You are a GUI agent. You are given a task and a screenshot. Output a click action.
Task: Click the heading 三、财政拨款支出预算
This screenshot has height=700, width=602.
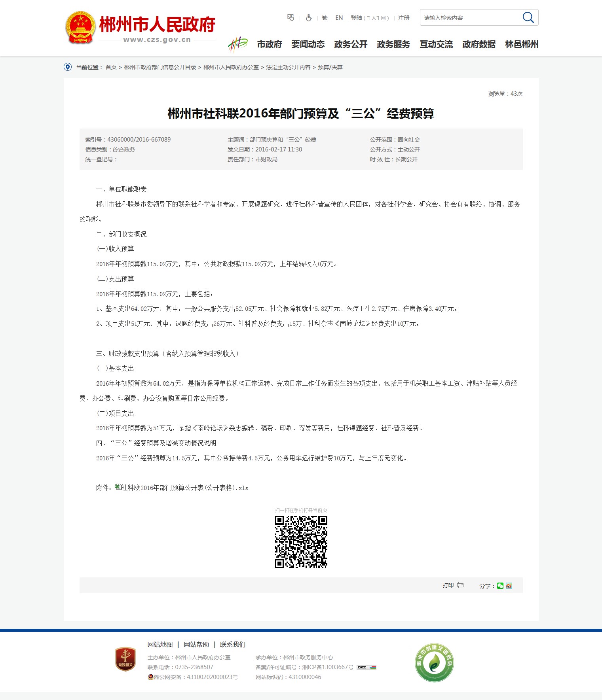[169, 354]
